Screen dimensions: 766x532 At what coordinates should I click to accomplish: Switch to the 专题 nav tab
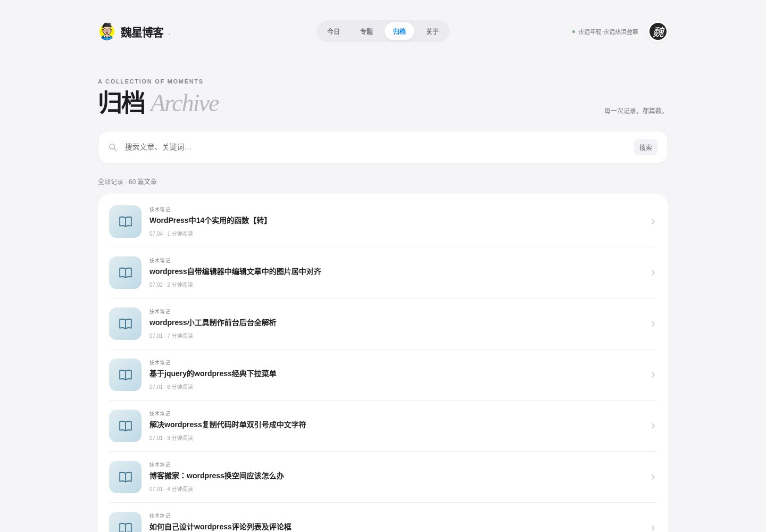coord(367,31)
